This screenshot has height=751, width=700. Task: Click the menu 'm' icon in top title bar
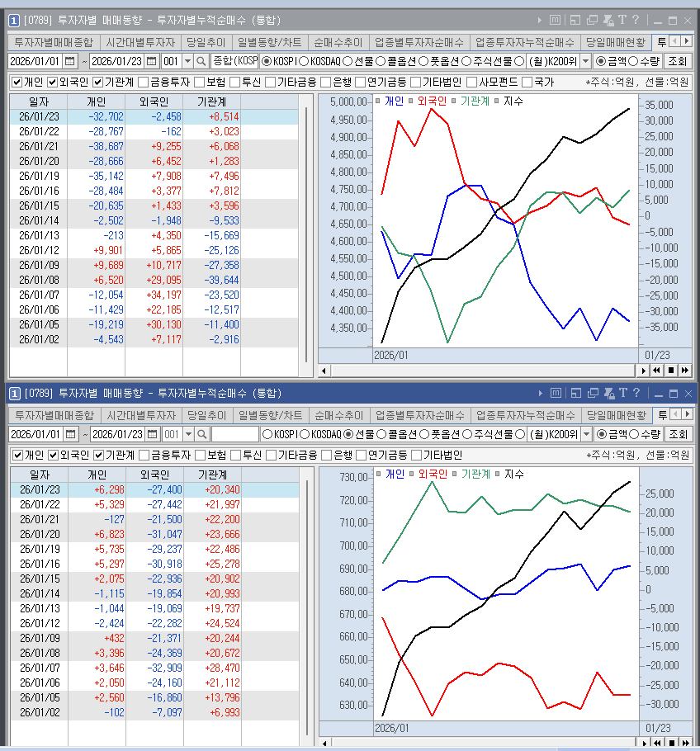click(x=555, y=20)
